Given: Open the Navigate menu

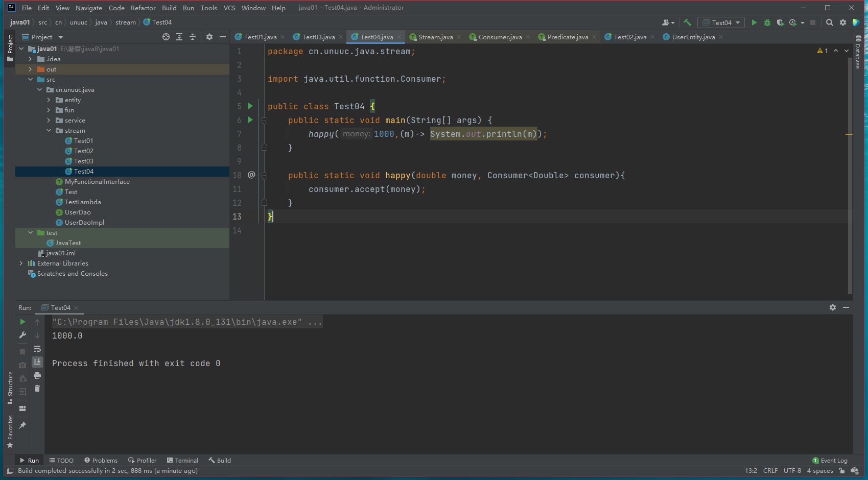Looking at the screenshot, I should pyautogui.click(x=89, y=8).
